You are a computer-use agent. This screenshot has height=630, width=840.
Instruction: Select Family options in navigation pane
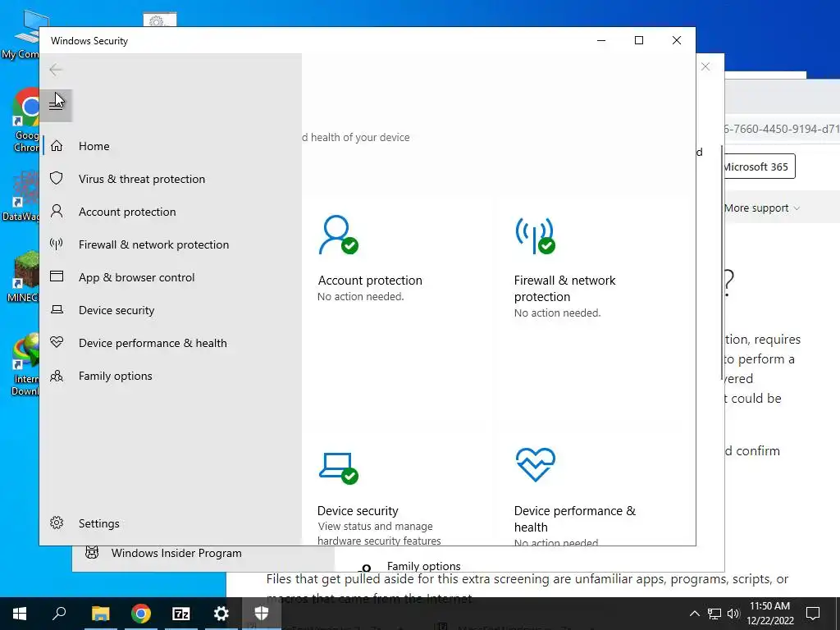pyautogui.click(x=171, y=376)
